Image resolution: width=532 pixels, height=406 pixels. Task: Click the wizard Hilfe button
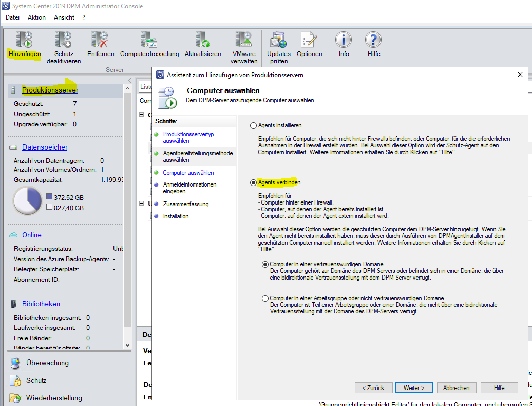pyautogui.click(x=499, y=387)
